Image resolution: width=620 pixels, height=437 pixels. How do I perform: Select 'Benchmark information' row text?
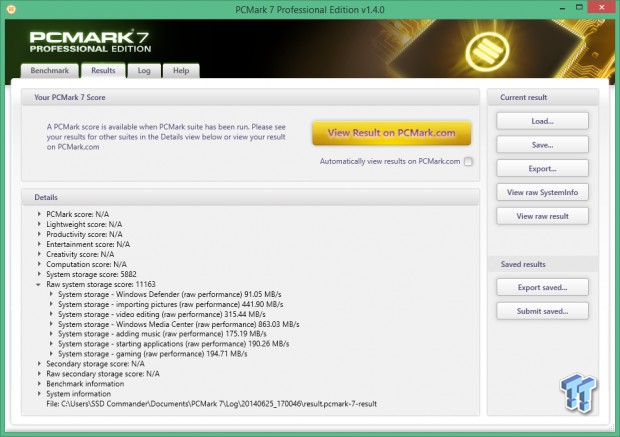point(85,384)
